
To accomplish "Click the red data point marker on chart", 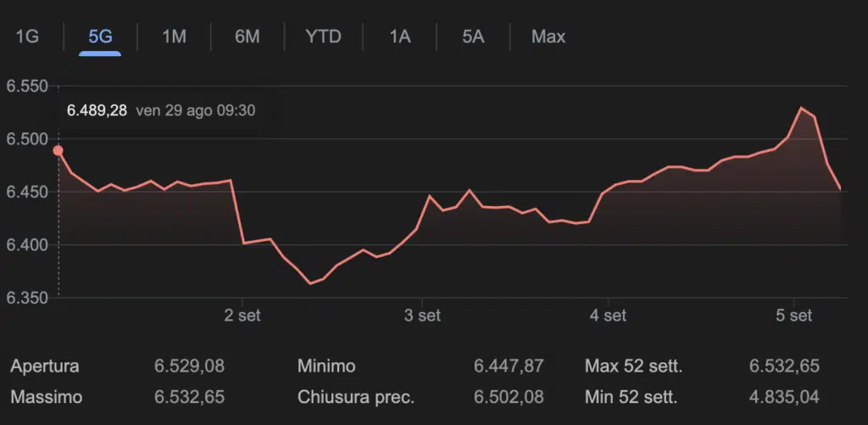I will (x=58, y=151).
